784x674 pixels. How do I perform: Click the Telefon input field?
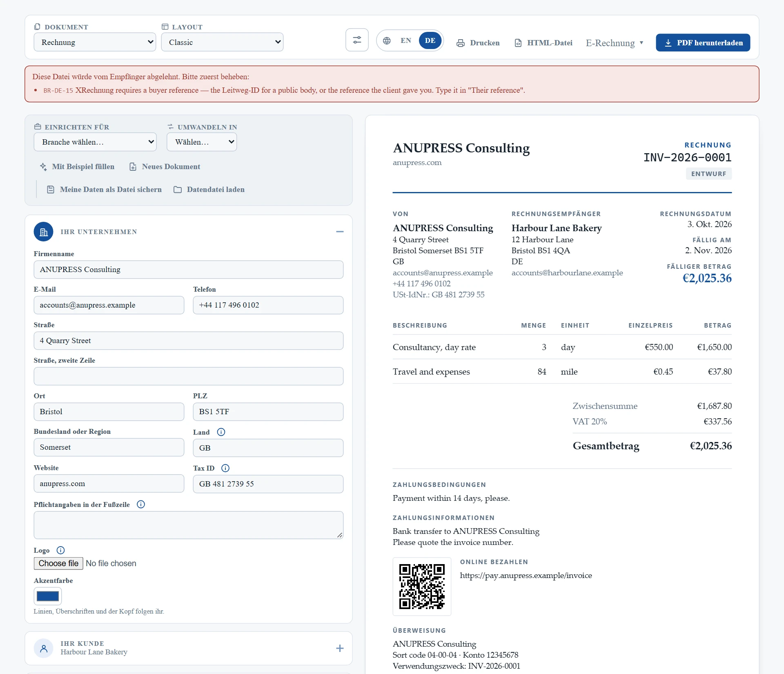(268, 305)
